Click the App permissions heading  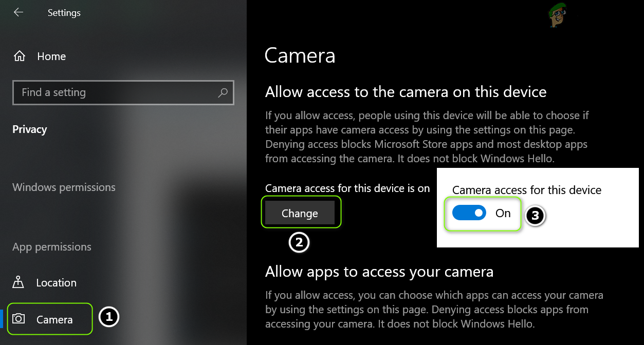(x=52, y=247)
